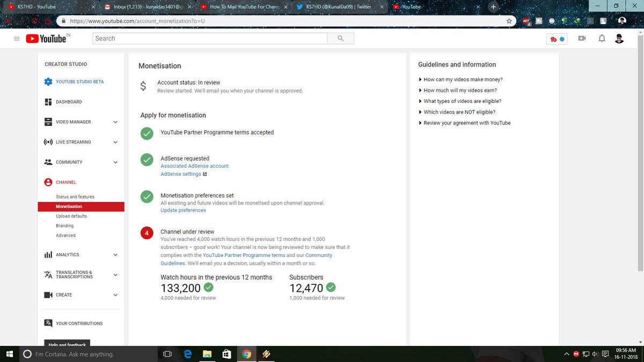644x362 pixels.
Task: Open Task View on the taskbar
Action: [167, 354]
